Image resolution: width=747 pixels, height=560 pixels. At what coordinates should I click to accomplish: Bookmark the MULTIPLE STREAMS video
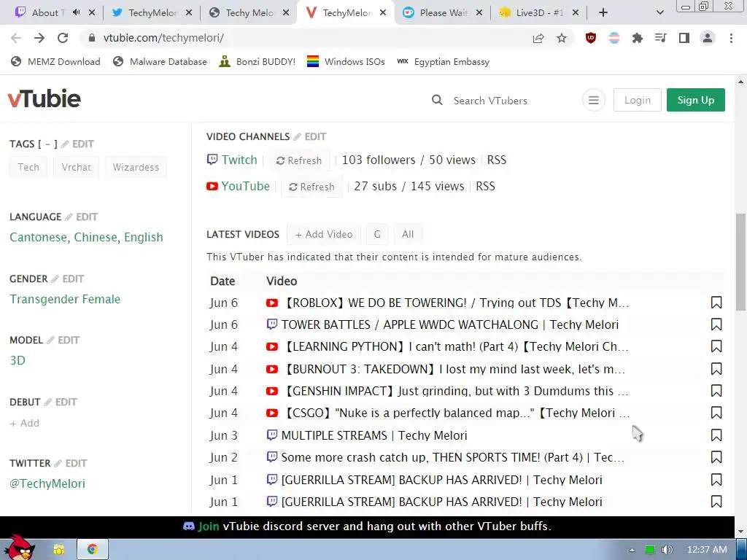pyautogui.click(x=716, y=435)
